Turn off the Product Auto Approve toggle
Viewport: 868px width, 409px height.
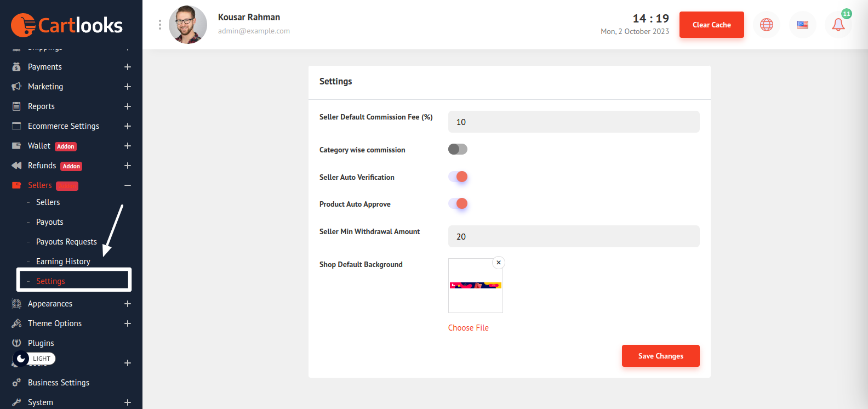[x=458, y=203]
